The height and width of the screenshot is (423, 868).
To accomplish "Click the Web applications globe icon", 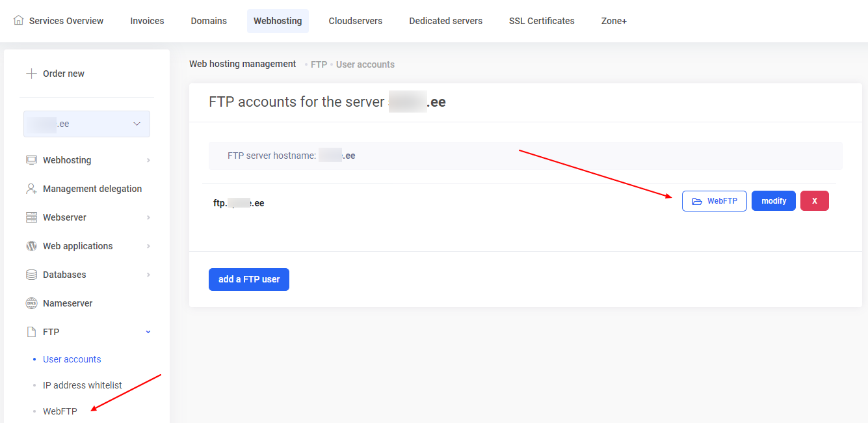I will (x=31, y=245).
